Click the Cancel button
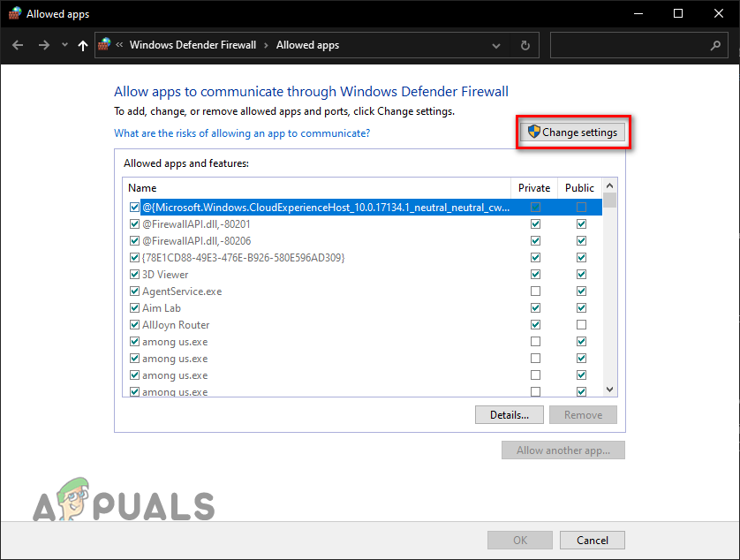This screenshot has height=560, width=740. (593, 541)
